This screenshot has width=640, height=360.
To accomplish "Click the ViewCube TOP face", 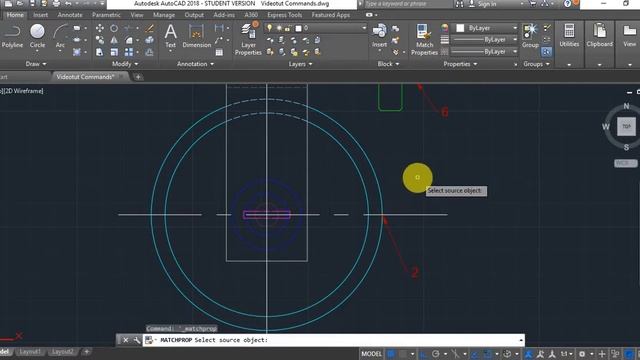I will tap(626, 126).
